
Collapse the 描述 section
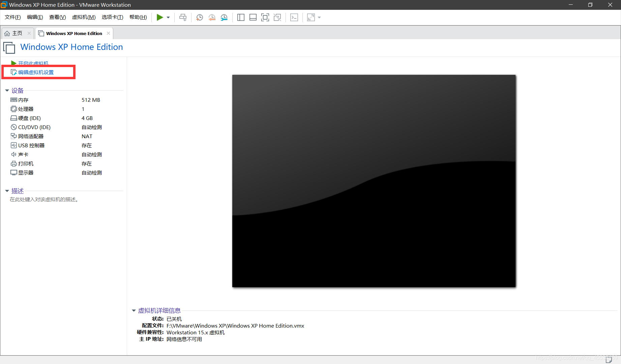pos(7,191)
